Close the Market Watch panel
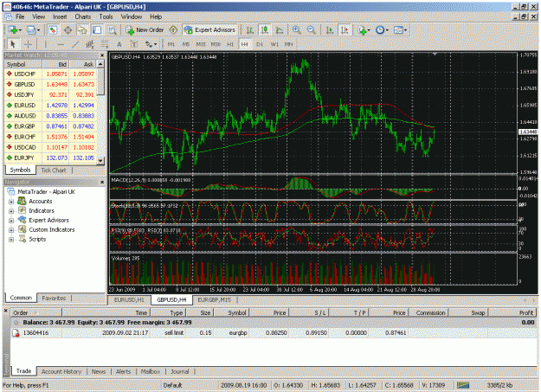Screen dimensions: 541x392 [x=102, y=55]
